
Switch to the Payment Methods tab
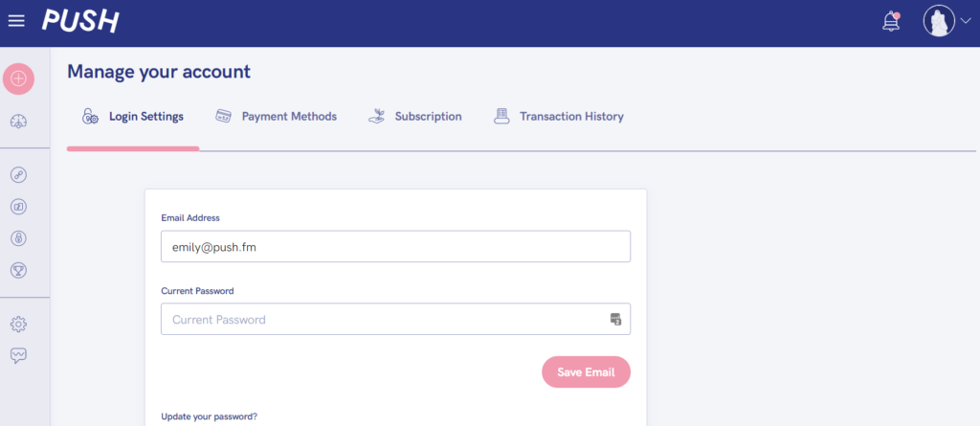[276, 117]
